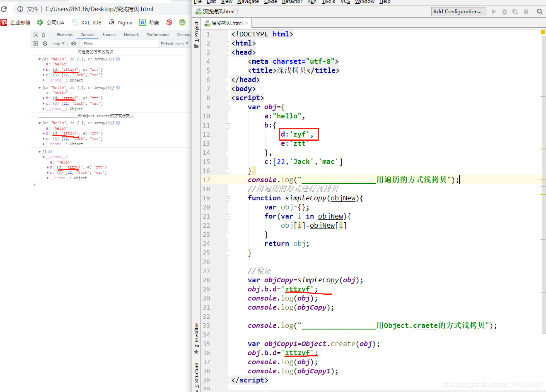This screenshot has height=392, width=546.
Task: Fold the <head> tag on line 3
Action: pos(228,53)
